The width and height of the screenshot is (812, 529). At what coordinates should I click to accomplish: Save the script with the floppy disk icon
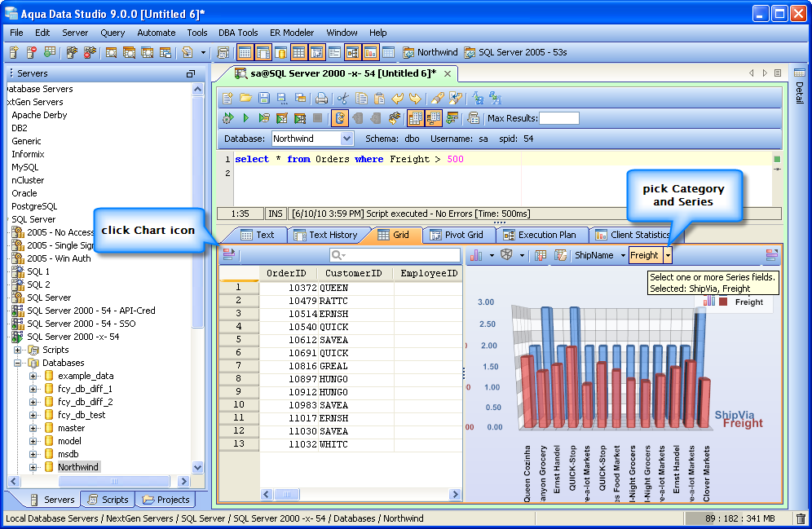pyautogui.click(x=264, y=98)
